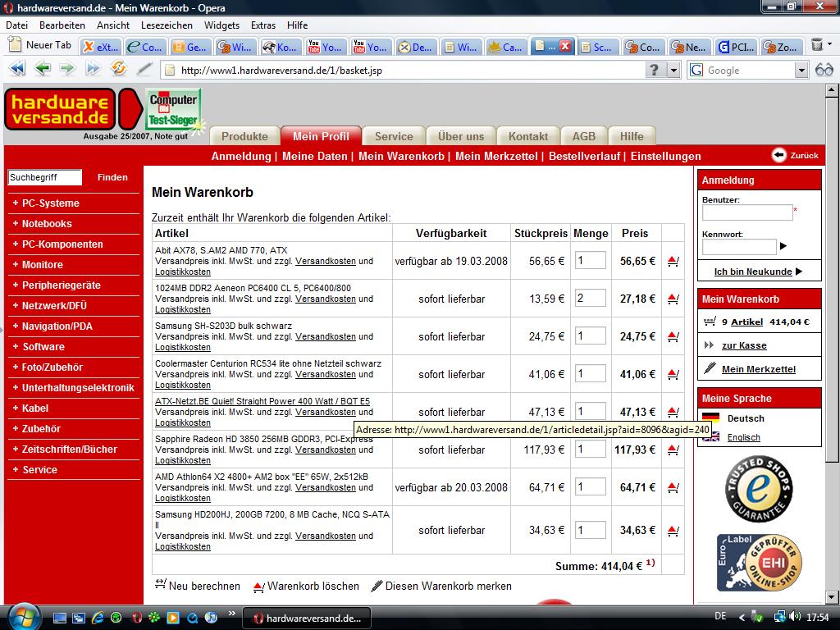Screen dimensions: 840x630
Task: Open Mein Merkzettel in the sidebar
Action: tap(759, 369)
